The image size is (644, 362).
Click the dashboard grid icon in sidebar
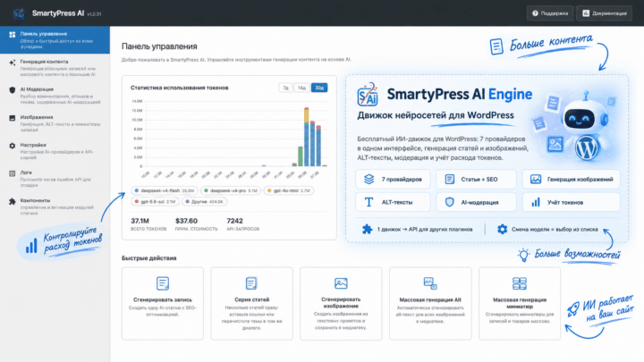13,35
